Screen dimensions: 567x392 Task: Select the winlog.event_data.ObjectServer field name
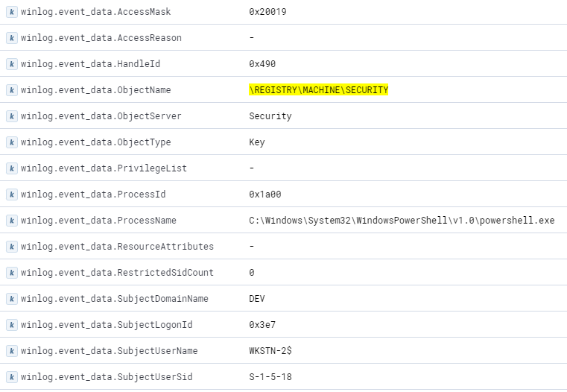click(101, 116)
